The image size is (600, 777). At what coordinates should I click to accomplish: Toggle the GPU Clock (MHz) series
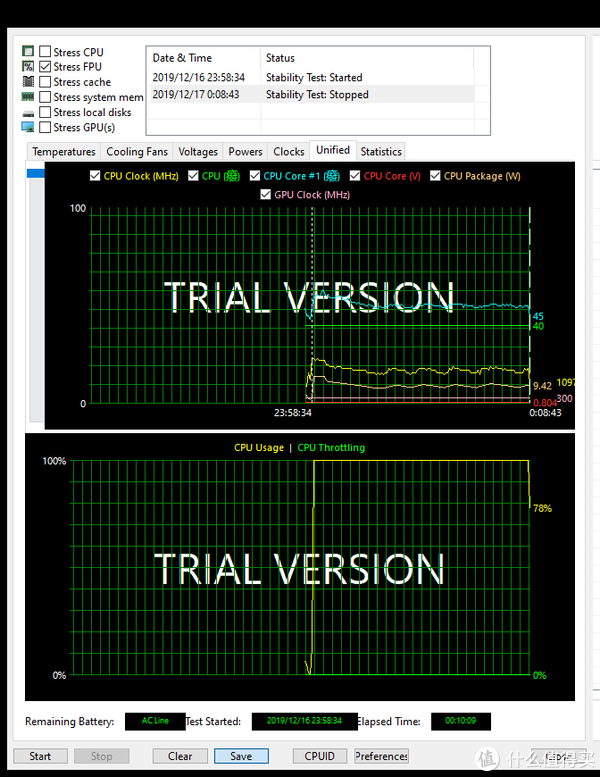click(x=266, y=195)
